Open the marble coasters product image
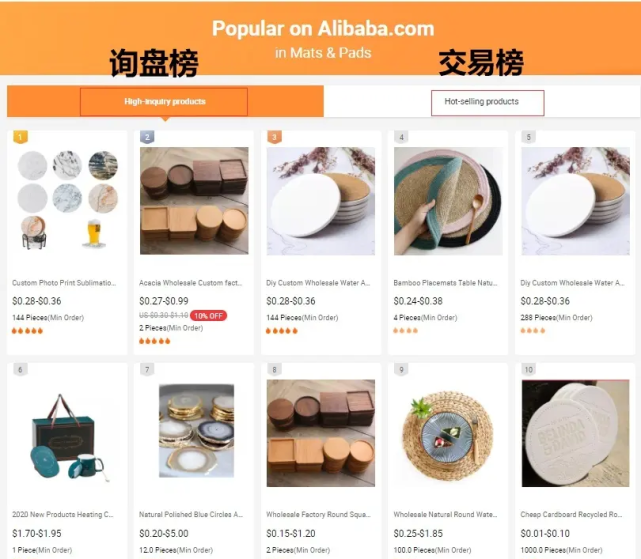Screen dimensions: 641x559 point(68,201)
